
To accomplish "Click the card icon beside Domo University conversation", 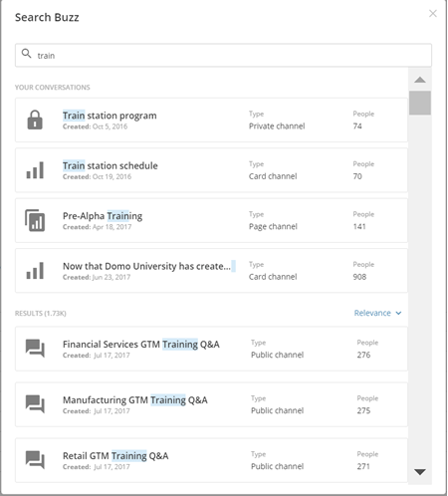I will point(35,270).
